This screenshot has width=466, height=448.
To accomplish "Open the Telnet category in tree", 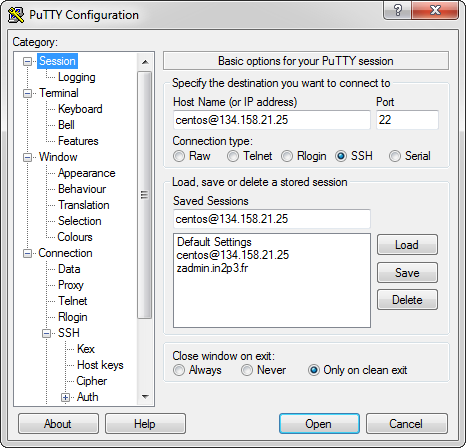I will [72, 301].
